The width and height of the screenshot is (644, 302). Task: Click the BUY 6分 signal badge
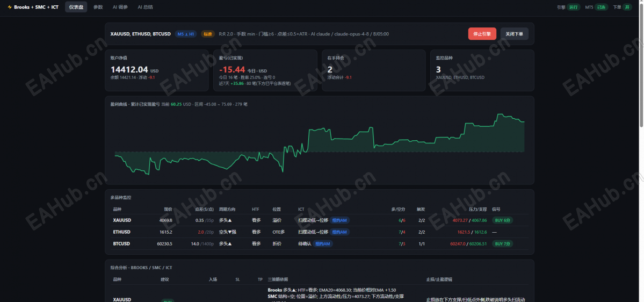point(502,220)
